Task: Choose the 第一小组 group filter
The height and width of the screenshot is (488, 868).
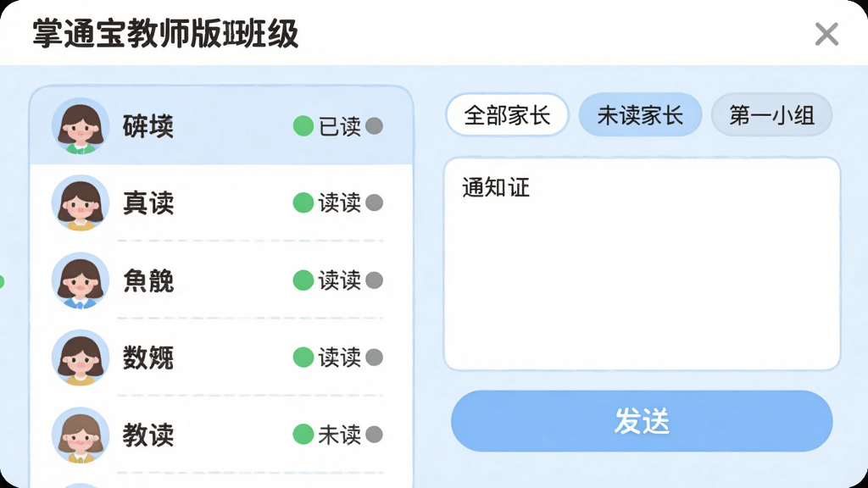Action: coord(771,115)
